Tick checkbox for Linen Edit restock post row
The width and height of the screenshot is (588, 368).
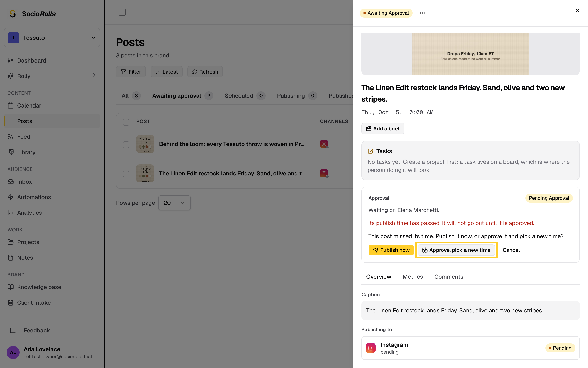click(x=126, y=174)
